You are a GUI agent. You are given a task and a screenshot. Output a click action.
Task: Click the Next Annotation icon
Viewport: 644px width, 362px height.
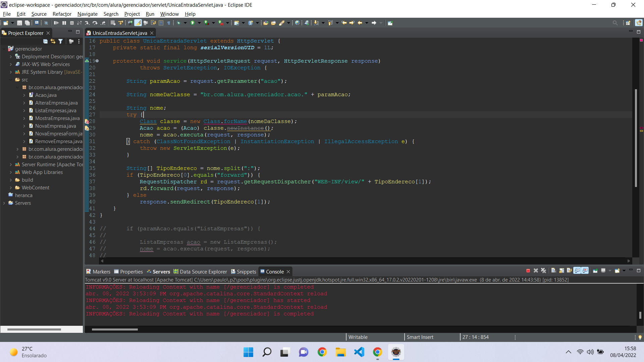[316, 23]
